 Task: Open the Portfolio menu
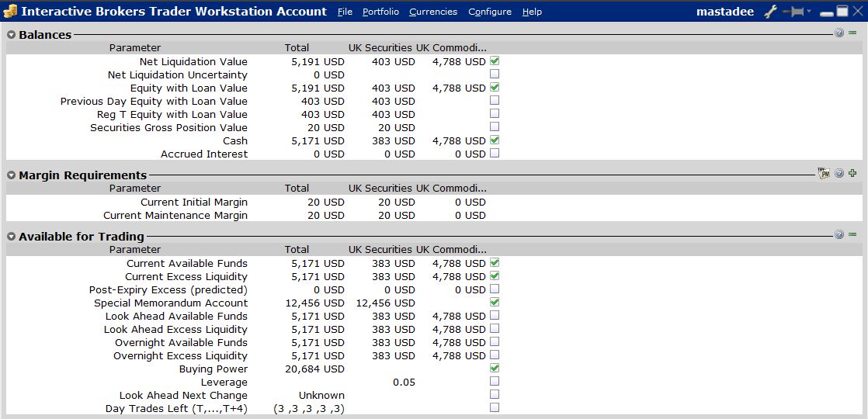381,12
